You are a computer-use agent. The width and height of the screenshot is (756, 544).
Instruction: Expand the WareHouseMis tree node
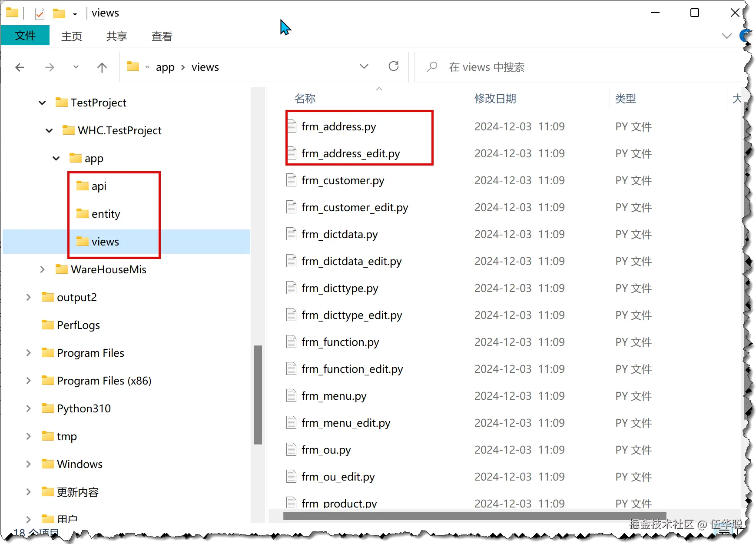tap(42, 269)
